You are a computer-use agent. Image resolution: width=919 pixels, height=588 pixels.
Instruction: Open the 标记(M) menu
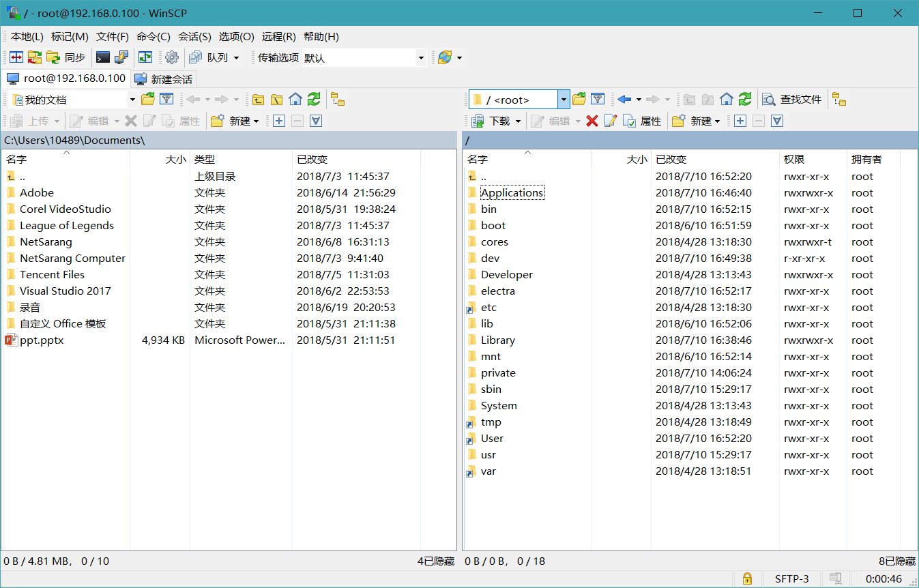point(70,37)
